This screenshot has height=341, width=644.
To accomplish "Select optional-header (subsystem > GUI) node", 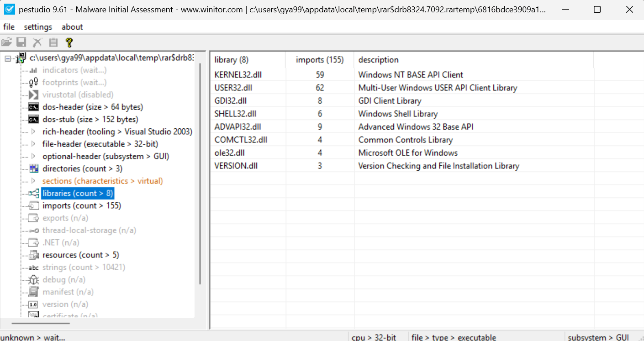I will point(106,157).
